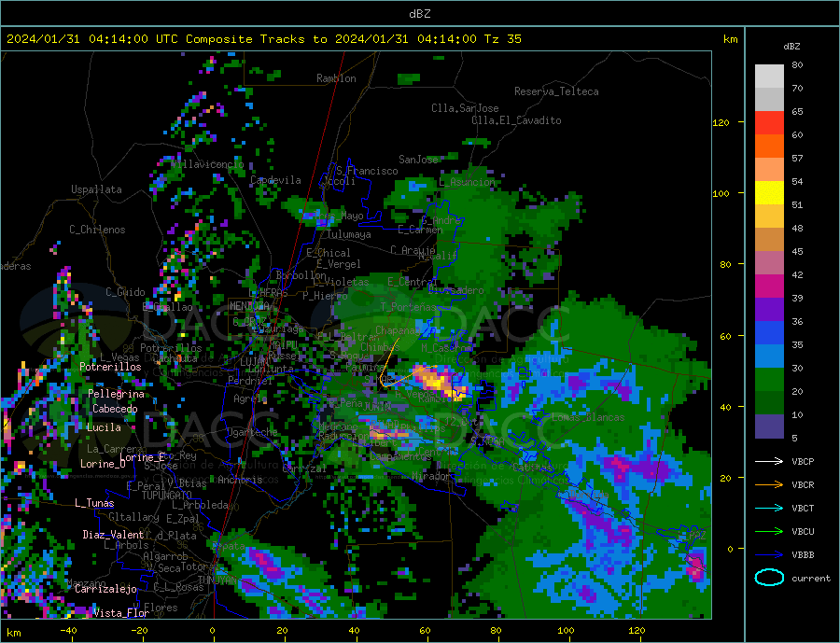Click the 100 tick on bottom km axis
Image resolution: width=840 pixels, height=643 pixels.
point(566,631)
